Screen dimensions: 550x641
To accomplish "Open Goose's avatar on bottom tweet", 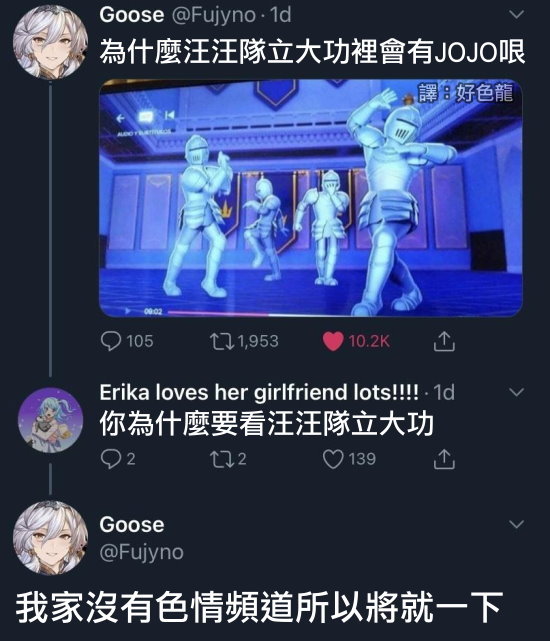I will click(50, 538).
